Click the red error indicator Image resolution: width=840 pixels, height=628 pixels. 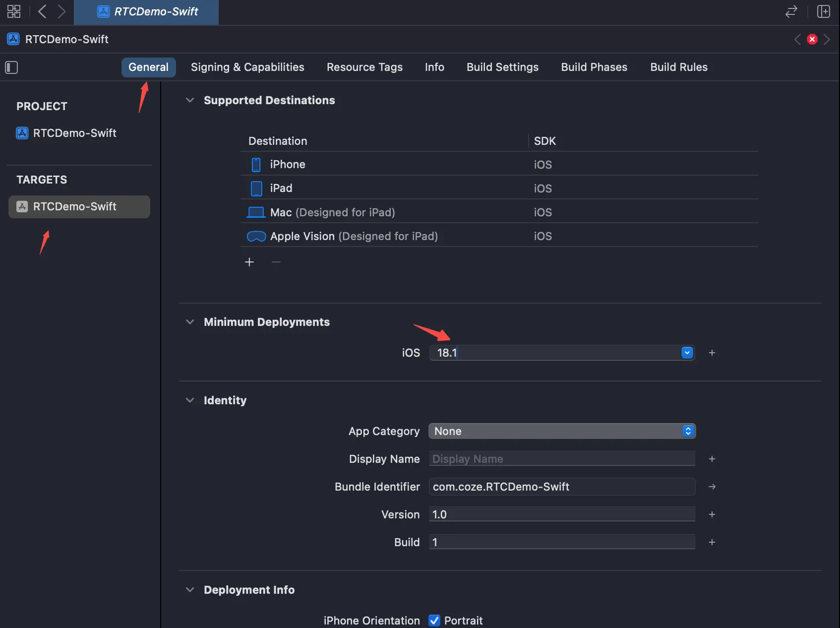click(x=812, y=39)
